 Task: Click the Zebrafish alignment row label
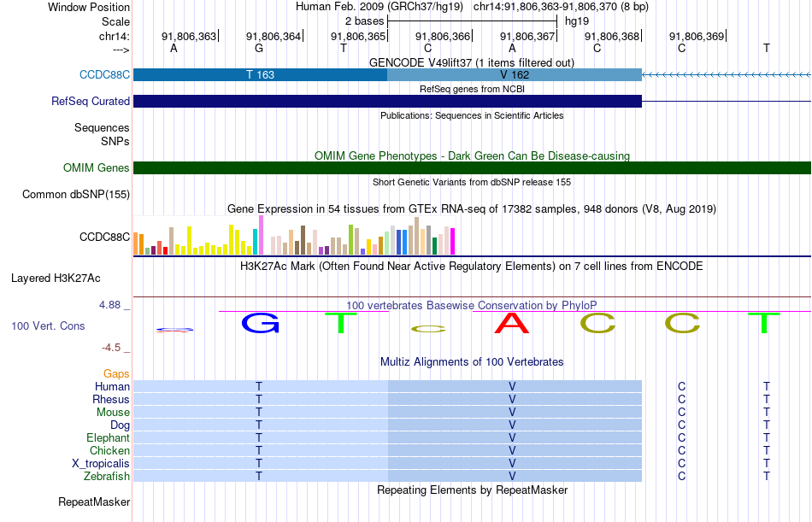coord(107,476)
